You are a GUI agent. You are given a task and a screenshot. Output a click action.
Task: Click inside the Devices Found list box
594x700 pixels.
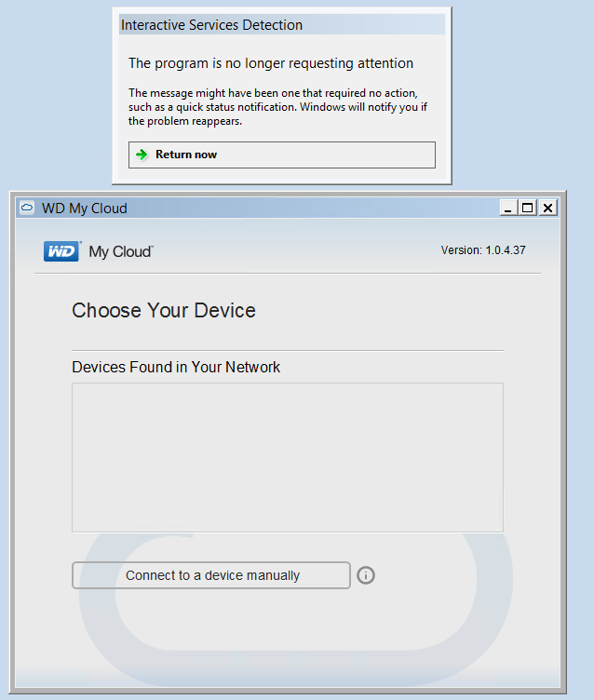(288, 457)
